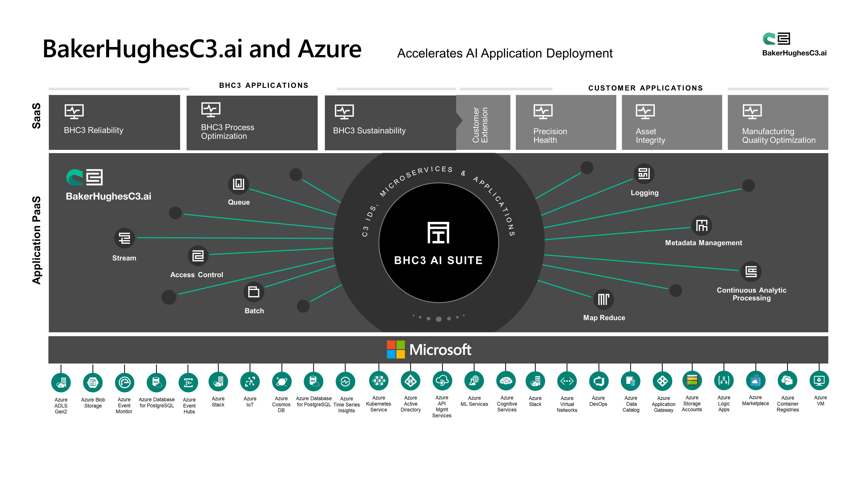Image resolution: width=868 pixels, height=488 pixels.
Task: Select the Azure DevOps icon
Action: pyautogui.click(x=598, y=381)
